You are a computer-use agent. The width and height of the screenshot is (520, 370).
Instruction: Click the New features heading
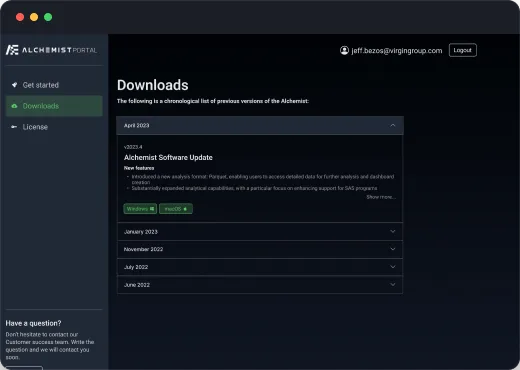click(x=139, y=168)
